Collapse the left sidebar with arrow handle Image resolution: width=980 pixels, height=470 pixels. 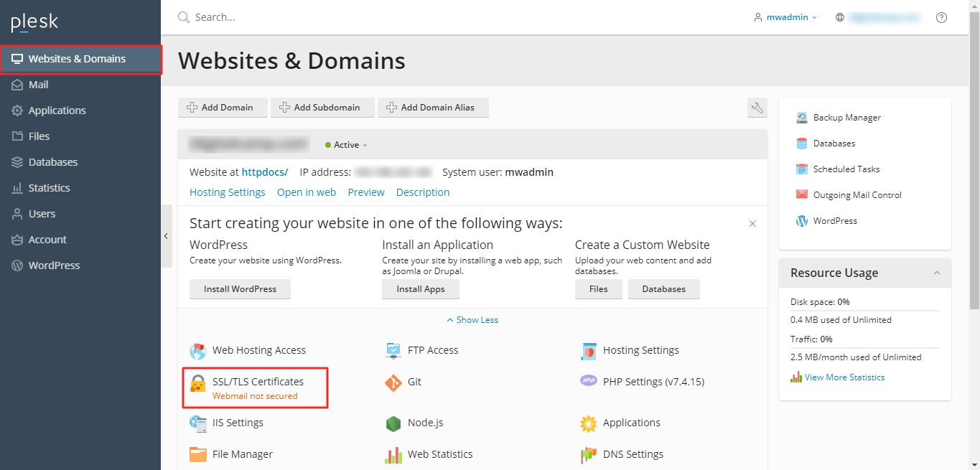[x=166, y=236]
